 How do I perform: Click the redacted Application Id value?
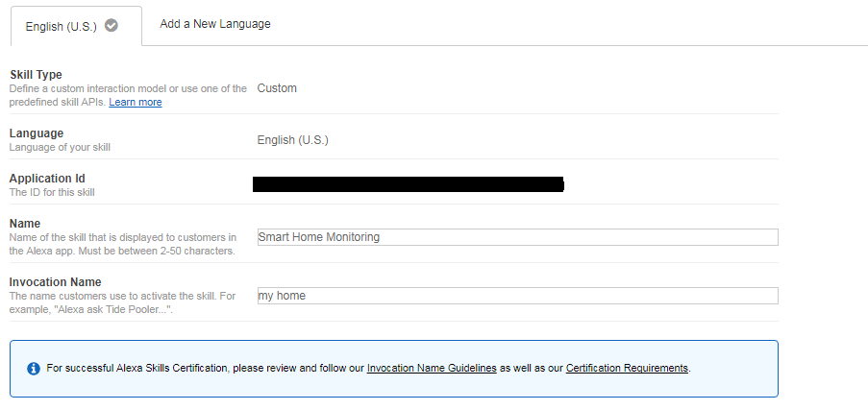tap(408, 184)
